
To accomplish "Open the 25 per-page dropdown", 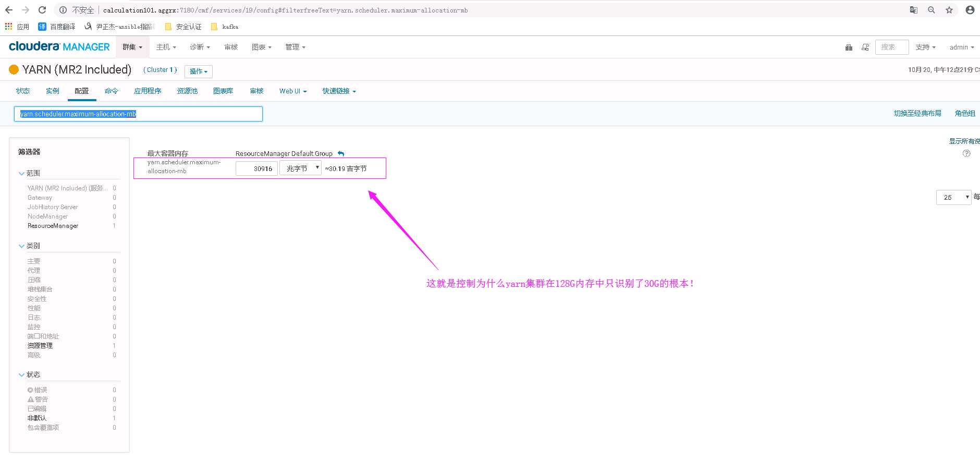I will click(954, 197).
